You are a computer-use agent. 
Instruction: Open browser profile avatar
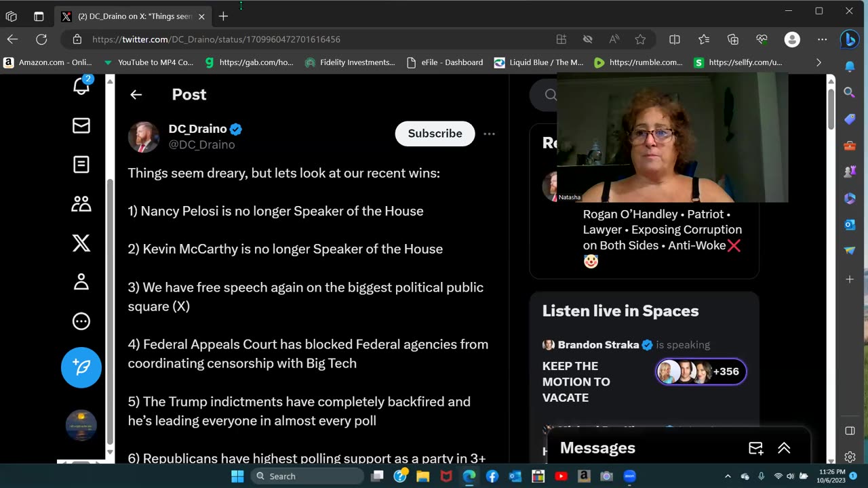click(792, 39)
